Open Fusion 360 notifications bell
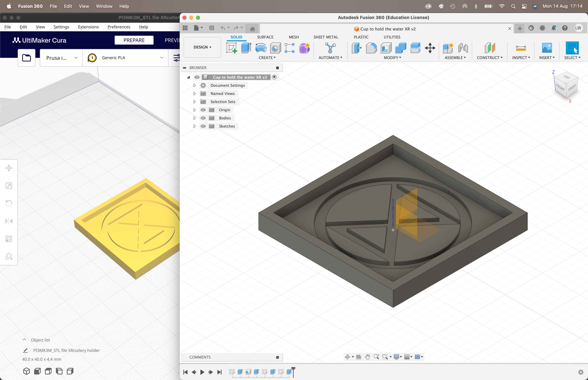The image size is (588, 380). pos(553,28)
